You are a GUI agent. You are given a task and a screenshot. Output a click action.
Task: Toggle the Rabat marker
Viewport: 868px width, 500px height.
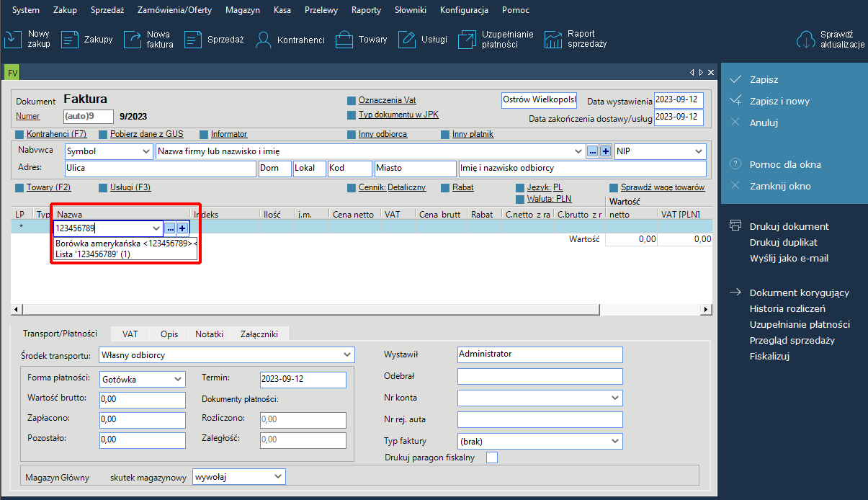[445, 187]
